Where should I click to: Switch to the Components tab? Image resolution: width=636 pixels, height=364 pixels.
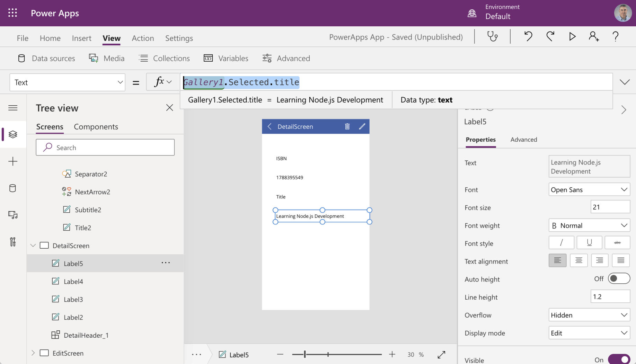coord(96,127)
